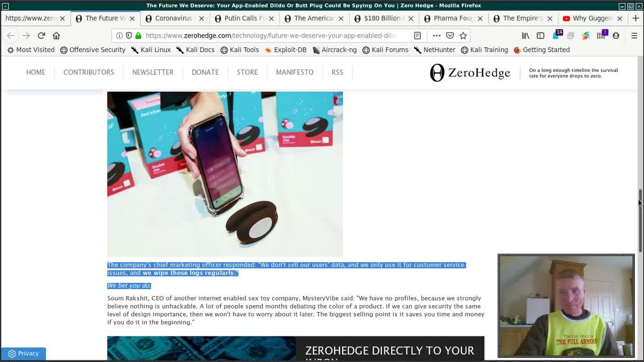Screen dimensions: 644x362
Task: Close the Pharma Found tab
Action: click(x=480, y=18)
